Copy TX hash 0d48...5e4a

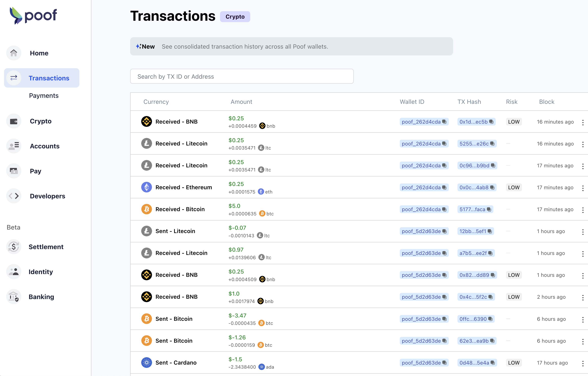[x=493, y=363]
